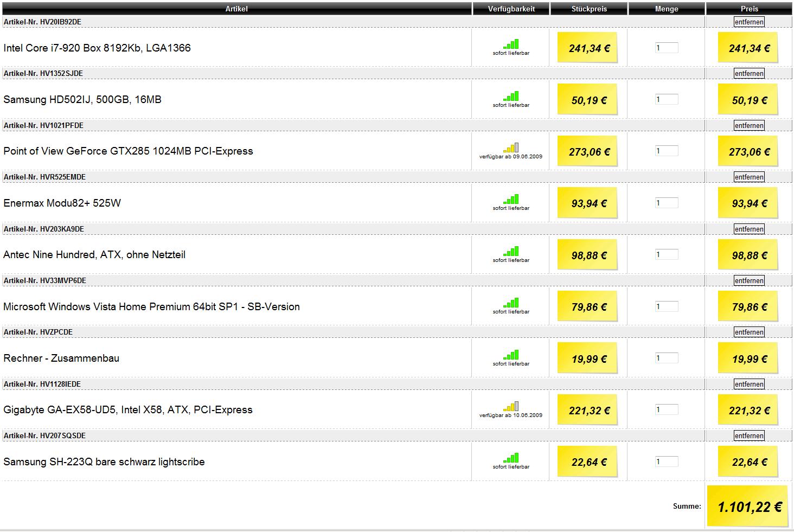Click unit price note 98,88 € in Stückpreis
This screenshot has height=532, width=794.
(x=588, y=255)
